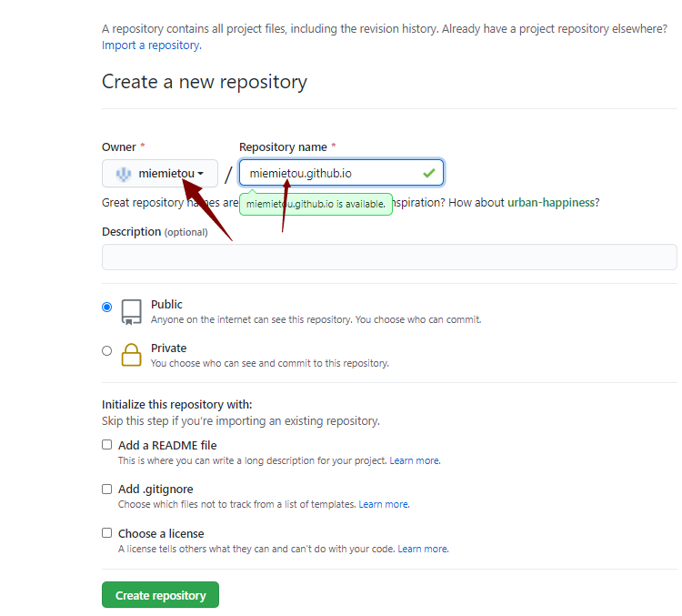The height and width of the screenshot is (616, 682).
Task: Focus the Repository name input field
Action: (341, 173)
